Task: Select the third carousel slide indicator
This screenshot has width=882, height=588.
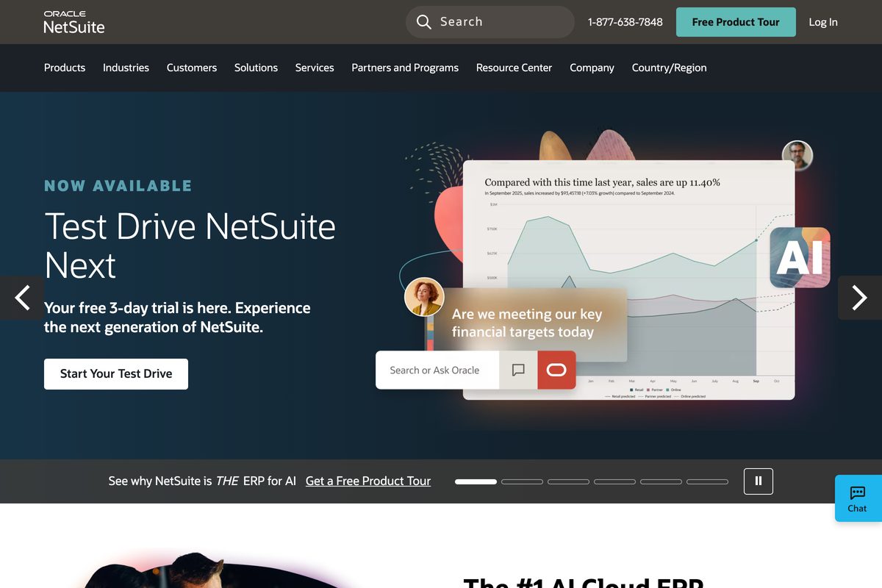Action: (568, 481)
